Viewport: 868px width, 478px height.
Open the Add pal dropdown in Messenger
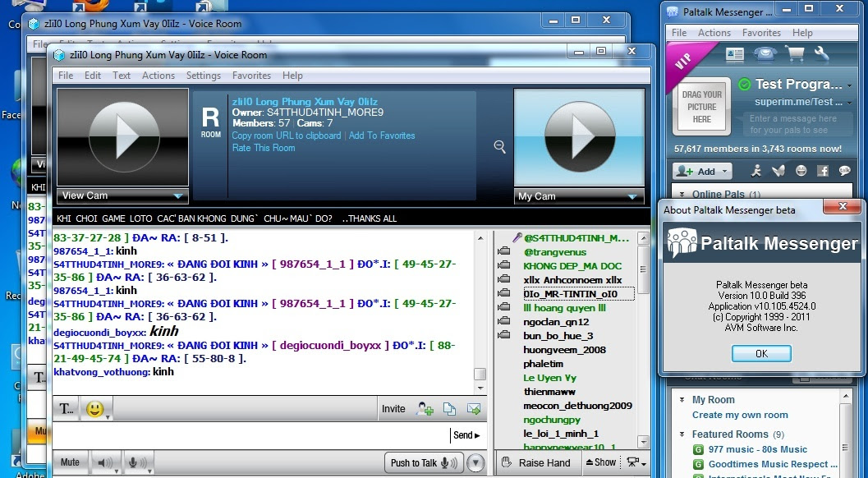click(x=724, y=171)
